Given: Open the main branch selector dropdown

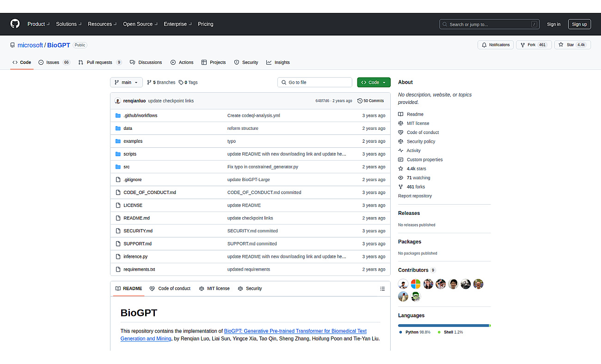Looking at the screenshot, I should [x=126, y=82].
